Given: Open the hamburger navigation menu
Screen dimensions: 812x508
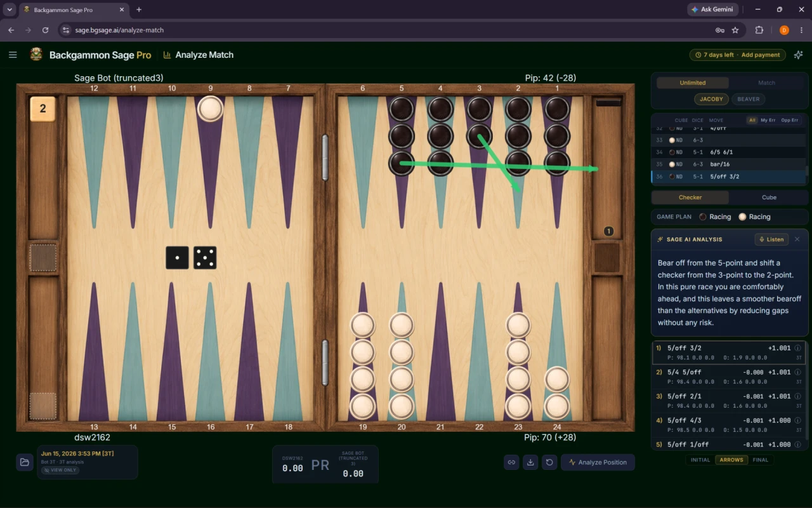Looking at the screenshot, I should pos(13,55).
